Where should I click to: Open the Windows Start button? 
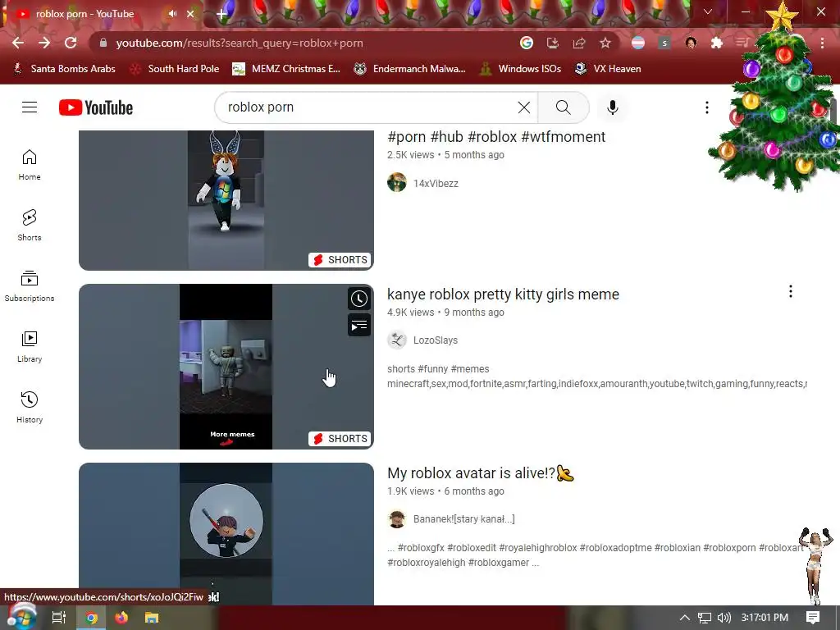[21, 617]
